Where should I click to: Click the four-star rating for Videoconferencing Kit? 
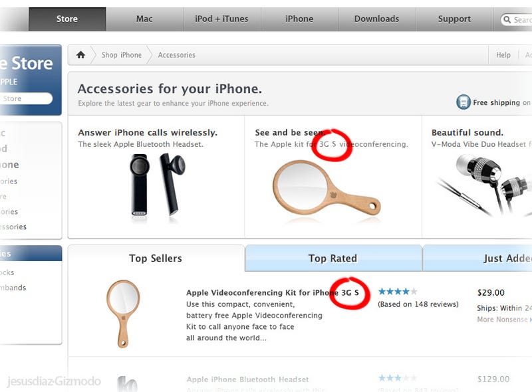[x=397, y=291]
